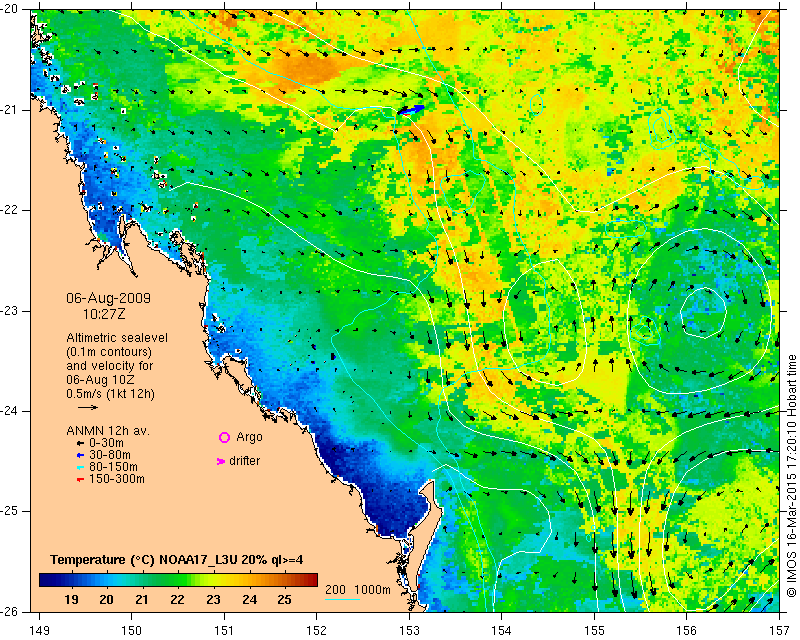The image size is (800, 640).
Task: Select the time text 10:27Z
Action: (104, 314)
